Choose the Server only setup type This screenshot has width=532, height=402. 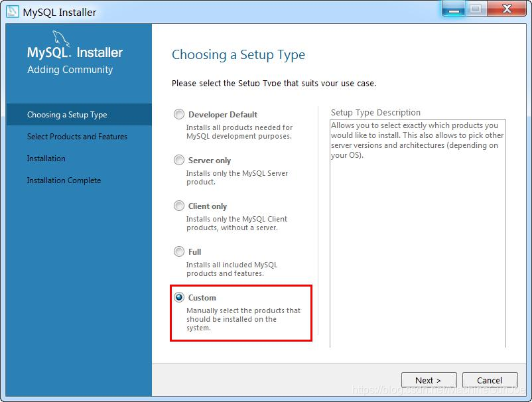click(x=179, y=160)
